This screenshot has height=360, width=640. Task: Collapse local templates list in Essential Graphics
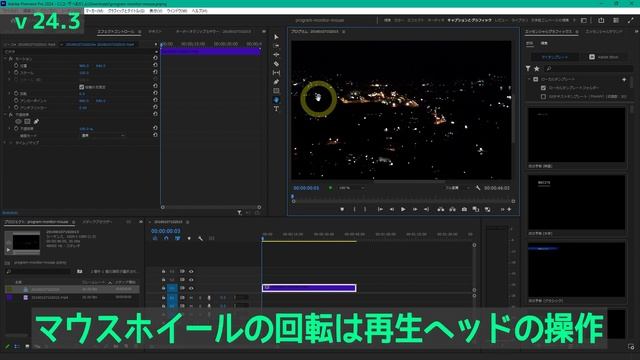point(529,79)
